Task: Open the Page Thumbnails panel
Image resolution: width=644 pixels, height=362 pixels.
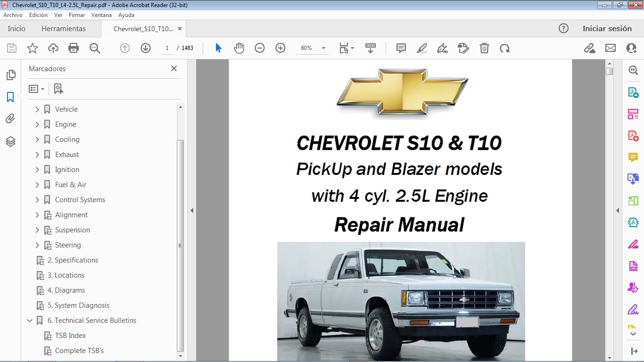Action: (x=11, y=74)
